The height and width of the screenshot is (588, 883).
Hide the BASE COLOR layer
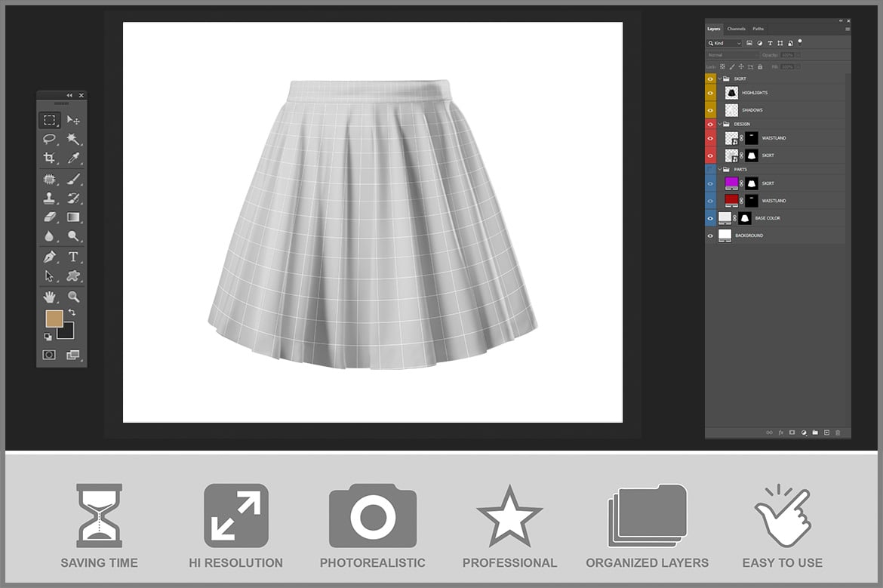(x=710, y=219)
